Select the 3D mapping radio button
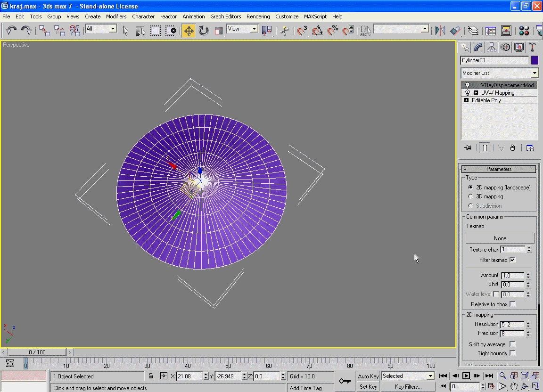 470,196
